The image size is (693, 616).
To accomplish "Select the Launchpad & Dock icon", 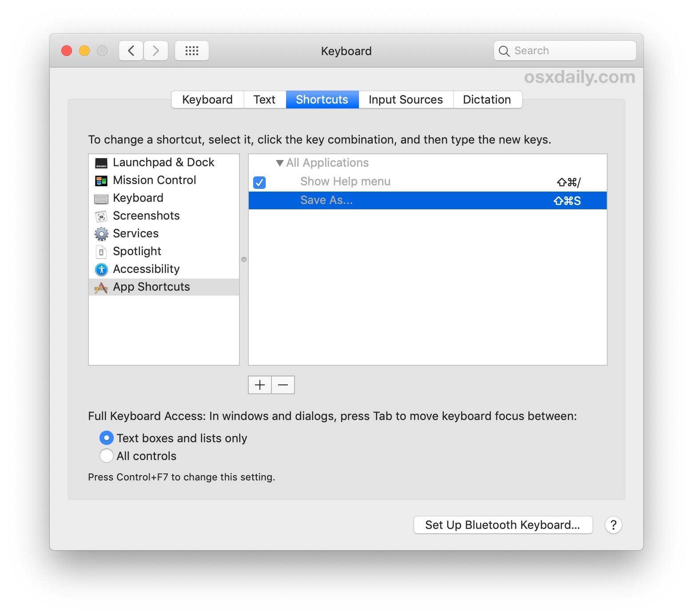I will point(101,163).
